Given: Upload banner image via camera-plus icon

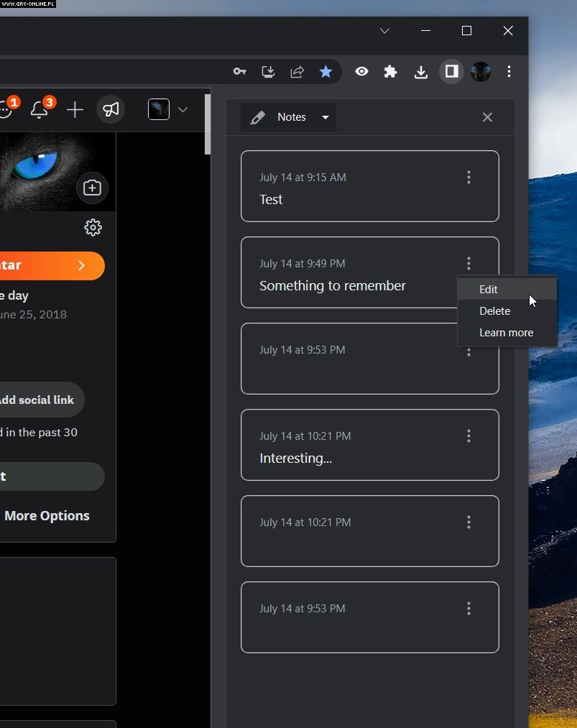Looking at the screenshot, I should click(x=92, y=188).
